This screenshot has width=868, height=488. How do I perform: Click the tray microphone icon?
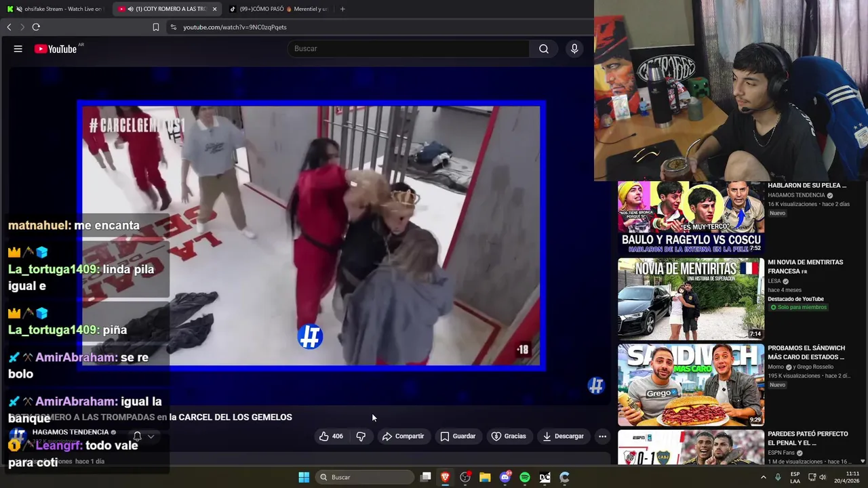(x=778, y=477)
